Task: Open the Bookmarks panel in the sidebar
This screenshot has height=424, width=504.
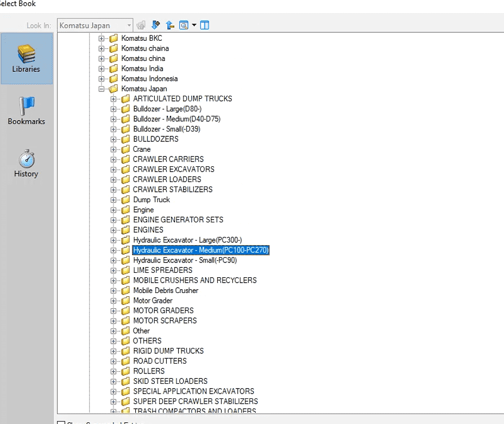Action: (x=27, y=111)
